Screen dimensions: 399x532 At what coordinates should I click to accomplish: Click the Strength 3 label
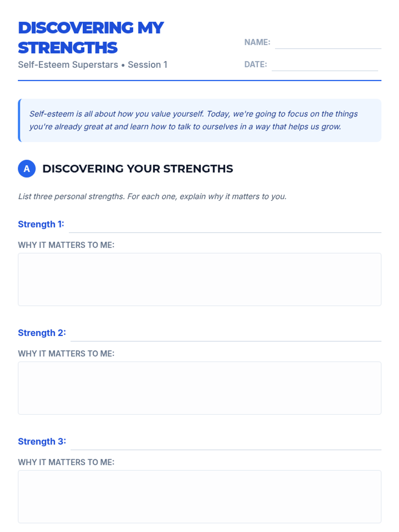coord(42,442)
